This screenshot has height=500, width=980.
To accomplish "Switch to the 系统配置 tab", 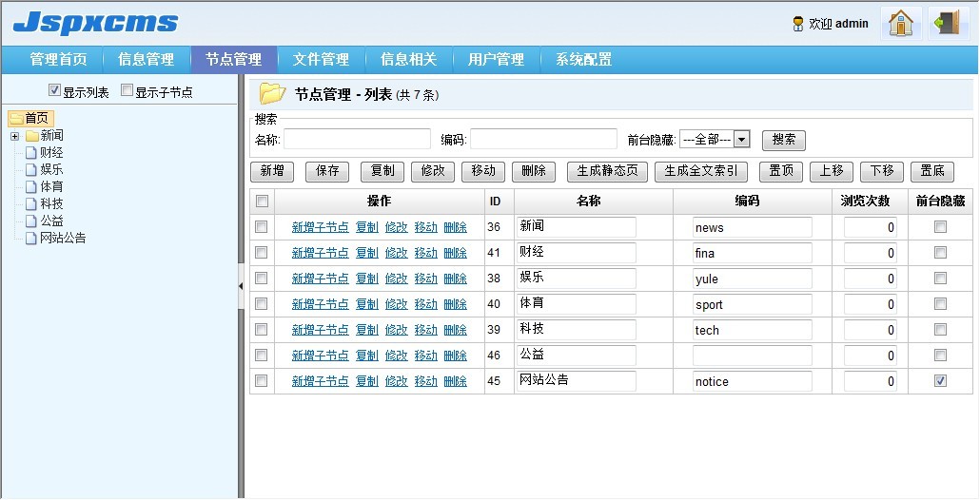I will click(583, 59).
